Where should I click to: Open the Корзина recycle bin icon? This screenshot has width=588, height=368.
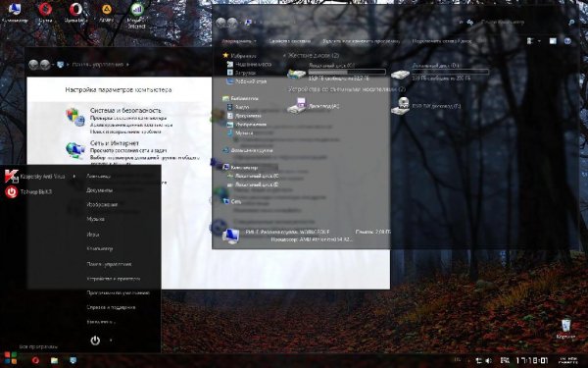pyautogui.click(x=566, y=329)
